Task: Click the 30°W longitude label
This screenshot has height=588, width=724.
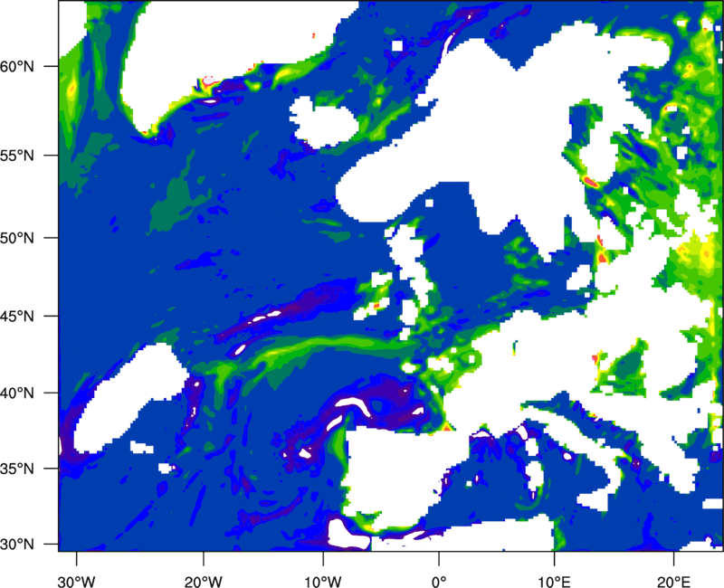Action: [76, 582]
